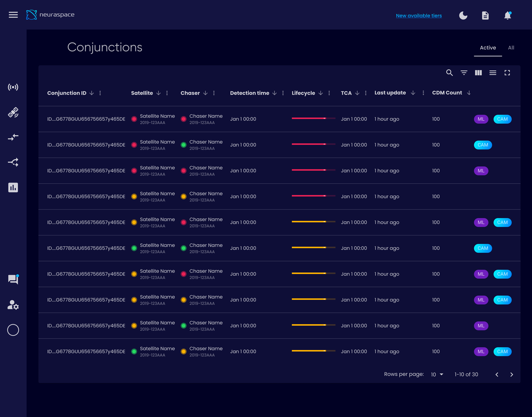Click CAM tag in sixth row
Viewport: 532px width, 417px height.
tap(483, 248)
